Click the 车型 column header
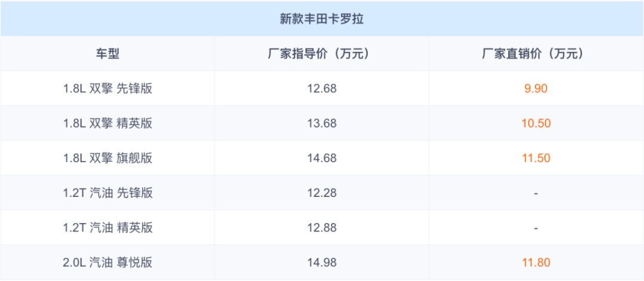This screenshot has height=281, width=644. pos(107,54)
